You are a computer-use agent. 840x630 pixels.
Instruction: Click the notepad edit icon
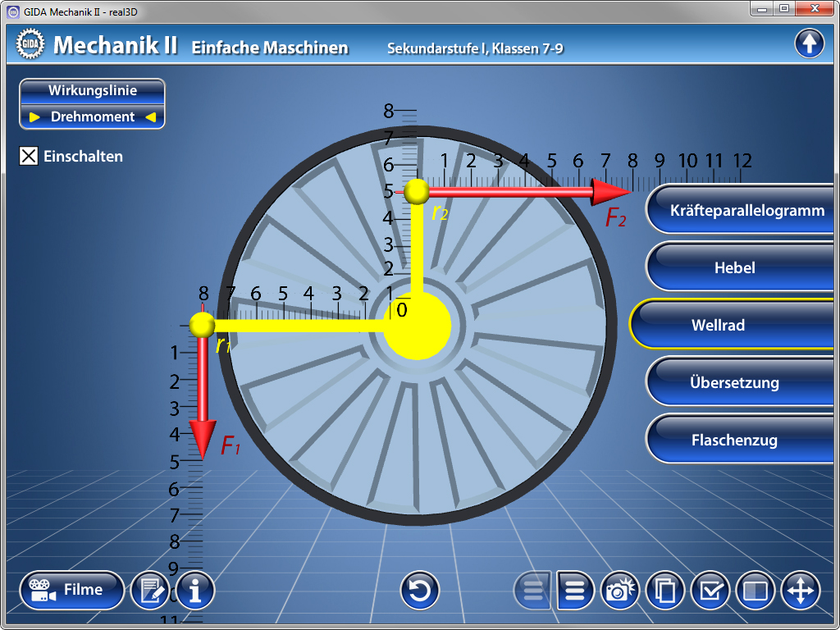(150, 591)
